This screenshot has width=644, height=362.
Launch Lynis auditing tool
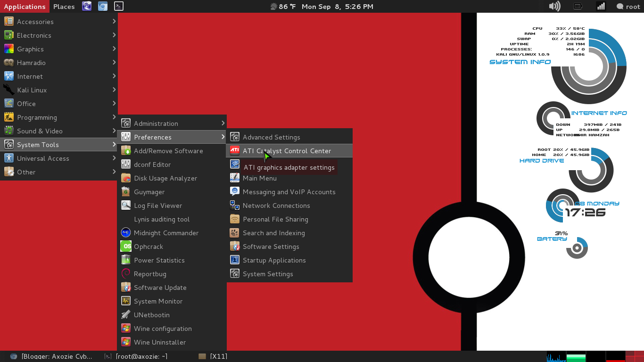pos(172,219)
